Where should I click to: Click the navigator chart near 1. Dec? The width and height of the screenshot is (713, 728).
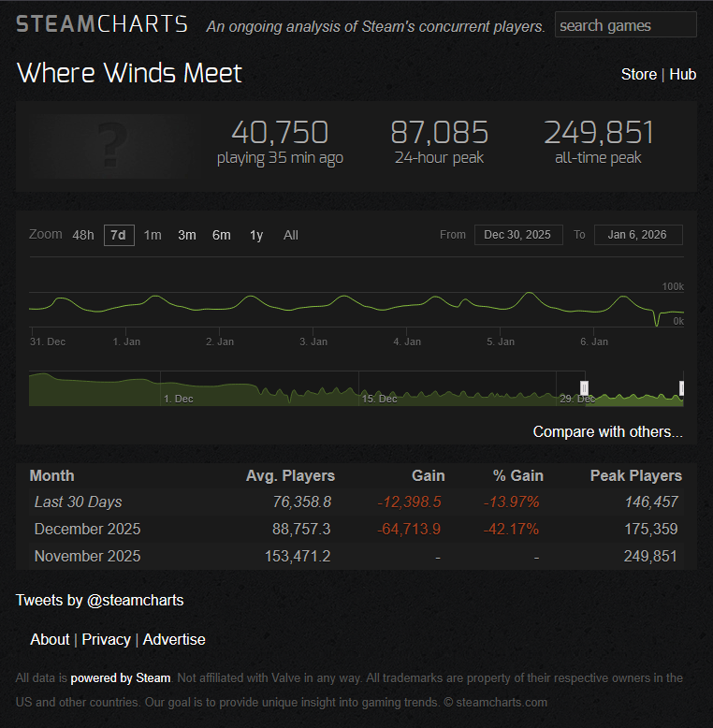tap(178, 399)
